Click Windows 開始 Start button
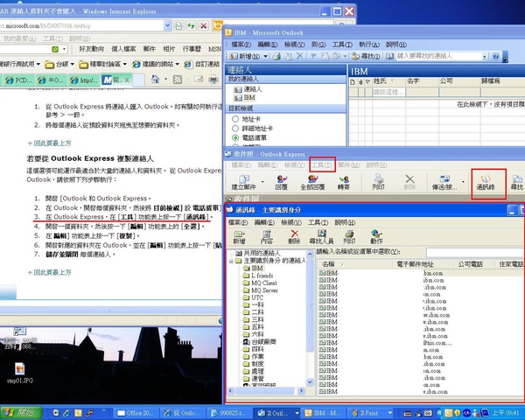The width and height of the screenshot is (525, 420). click(x=21, y=413)
